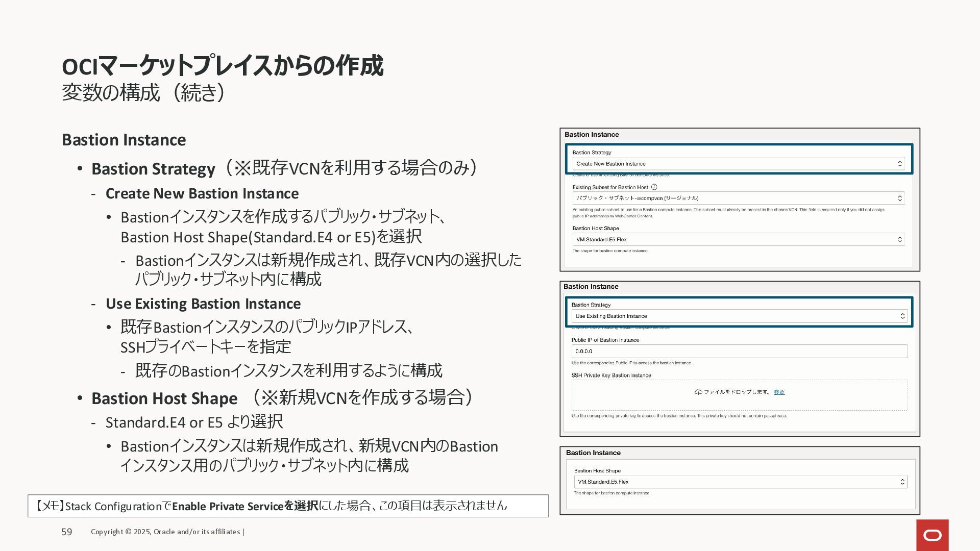
Task: Click the cloud upload icon in drop zone
Action: coord(698,392)
